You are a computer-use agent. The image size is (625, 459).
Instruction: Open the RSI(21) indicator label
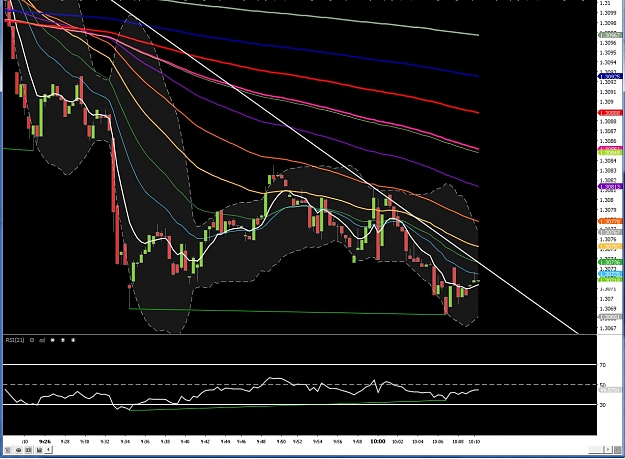[x=15, y=340]
